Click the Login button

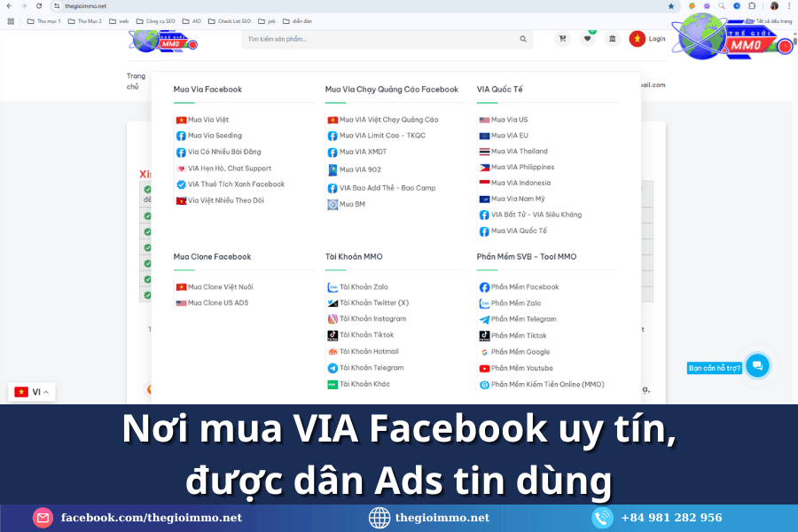656,39
